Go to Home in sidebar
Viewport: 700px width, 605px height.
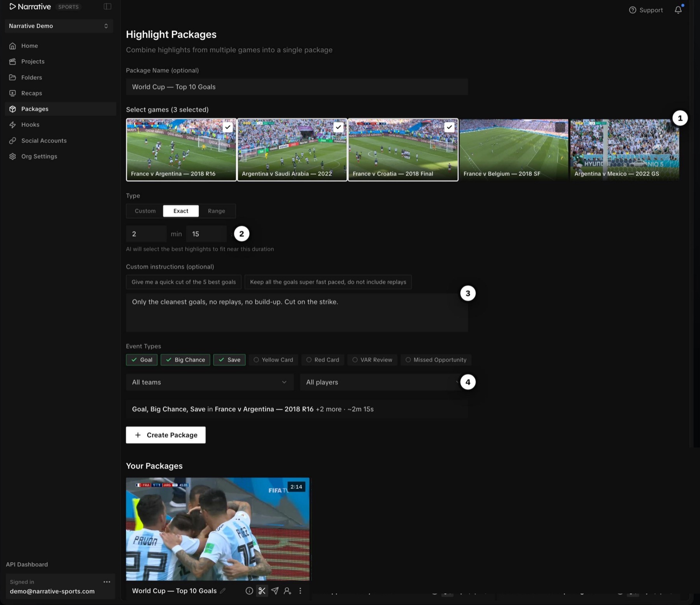[x=60, y=46]
